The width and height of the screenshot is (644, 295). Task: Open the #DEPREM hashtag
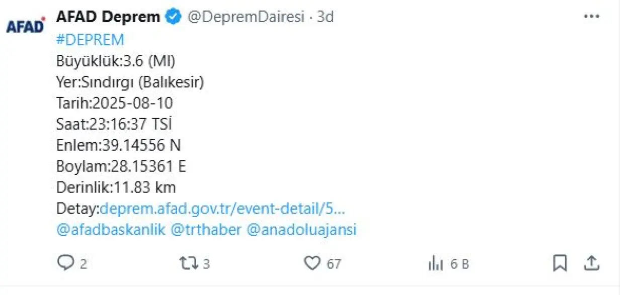click(90, 40)
